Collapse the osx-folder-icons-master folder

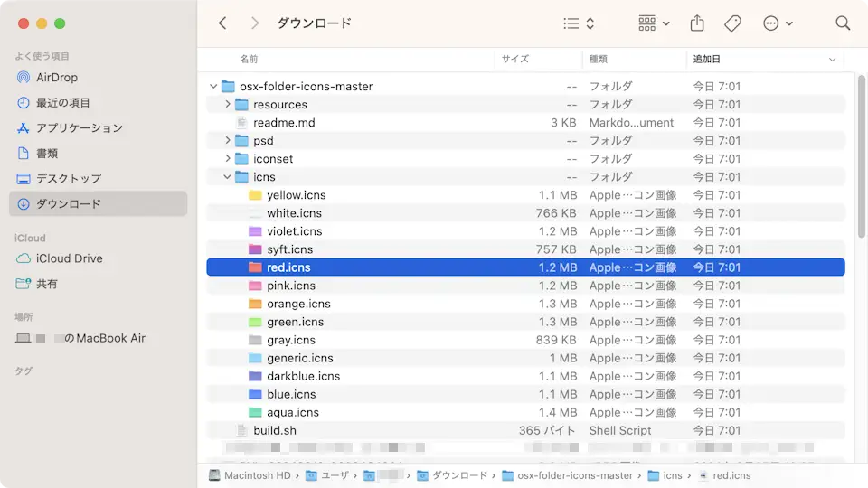213,87
